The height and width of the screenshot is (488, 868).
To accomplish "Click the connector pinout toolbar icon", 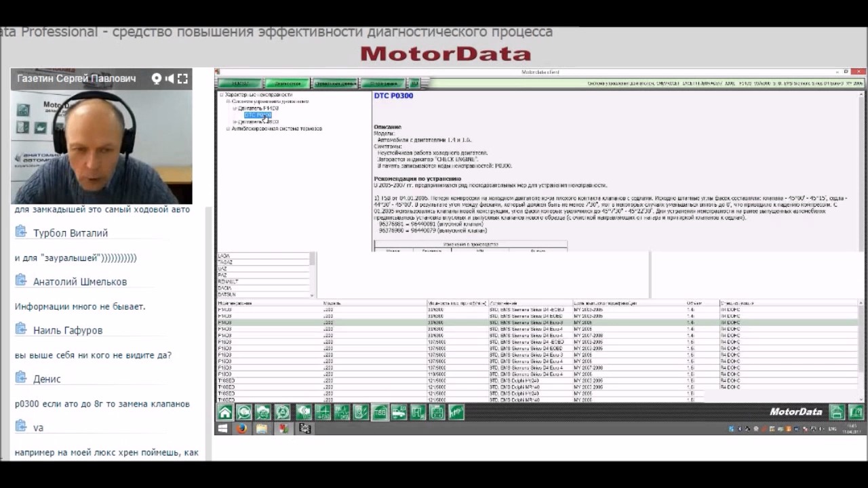I will pos(437,411).
